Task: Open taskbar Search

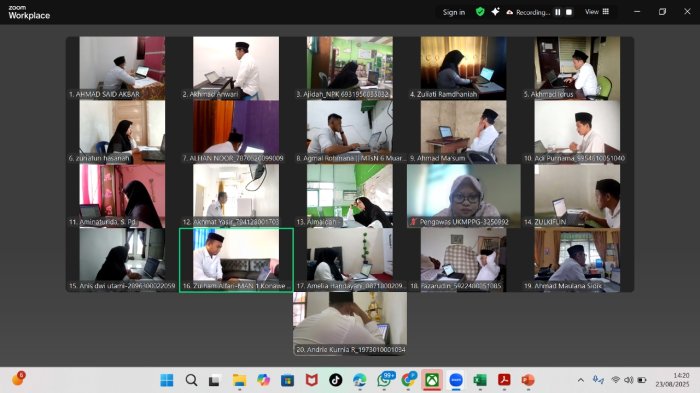Action: pyautogui.click(x=191, y=380)
